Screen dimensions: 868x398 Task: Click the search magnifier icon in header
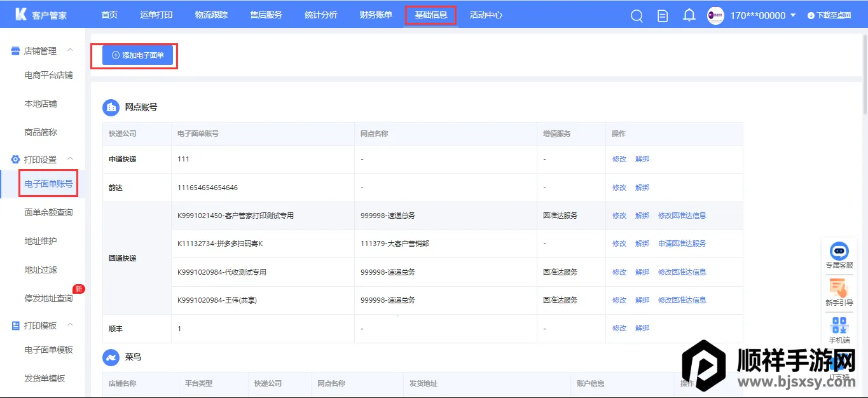pyautogui.click(x=637, y=16)
